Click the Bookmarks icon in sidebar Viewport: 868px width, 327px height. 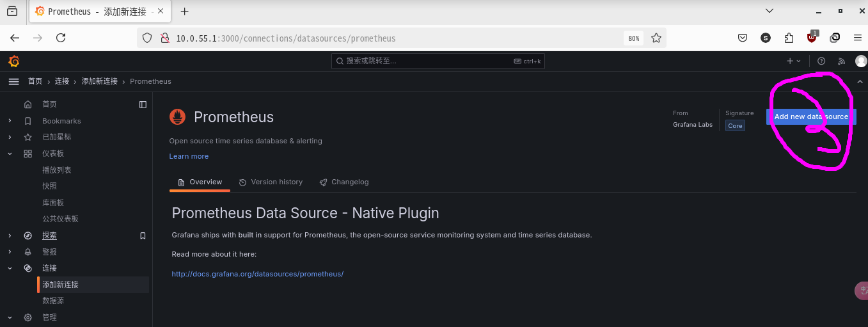(x=28, y=121)
